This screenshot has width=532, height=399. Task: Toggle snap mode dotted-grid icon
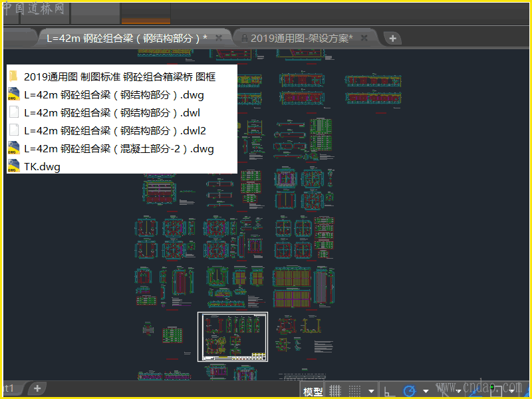tap(355, 391)
